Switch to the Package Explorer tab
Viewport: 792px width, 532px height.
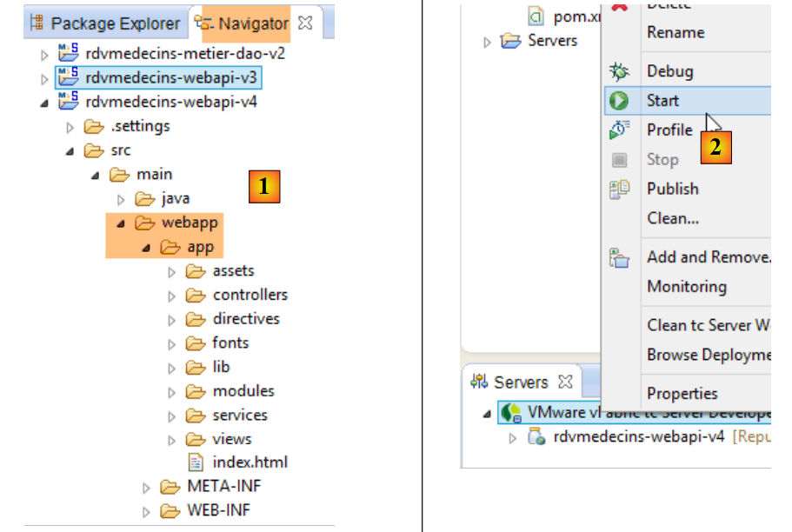(x=106, y=23)
